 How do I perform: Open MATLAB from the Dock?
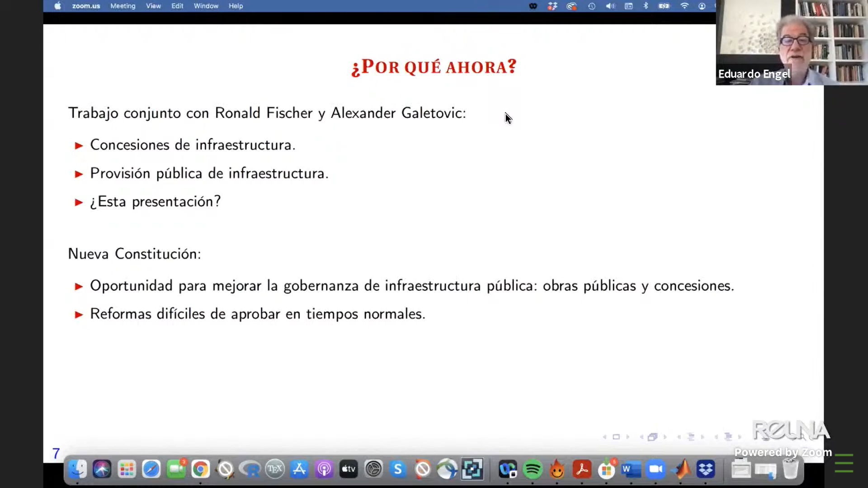[x=680, y=469]
